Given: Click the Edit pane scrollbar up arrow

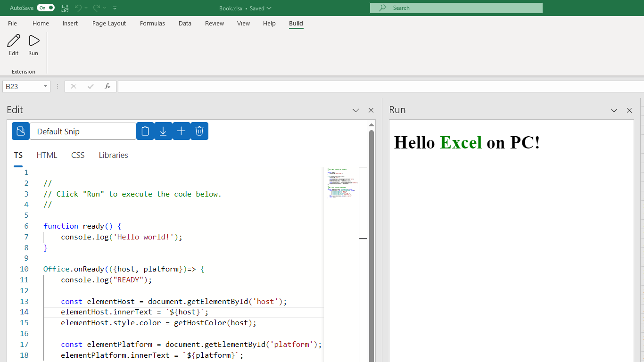Looking at the screenshot, I should 372,125.
